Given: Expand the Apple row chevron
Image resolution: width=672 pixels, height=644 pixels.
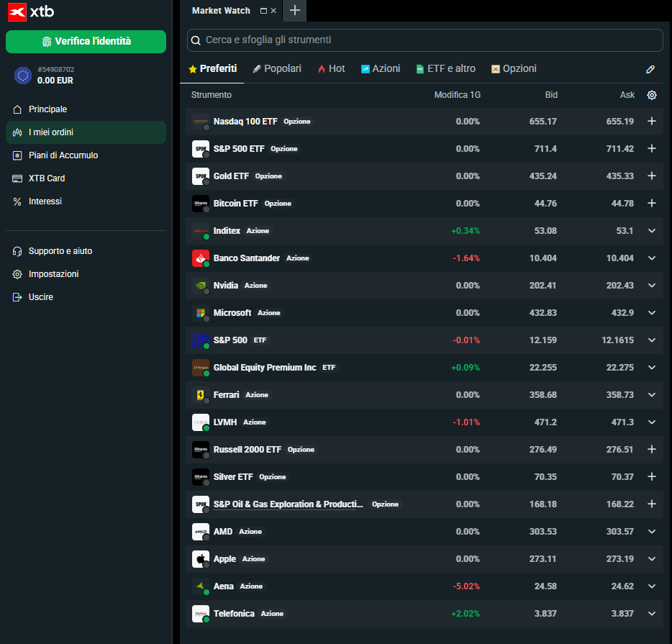Looking at the screenshot, I should click(x=651, y=559).
